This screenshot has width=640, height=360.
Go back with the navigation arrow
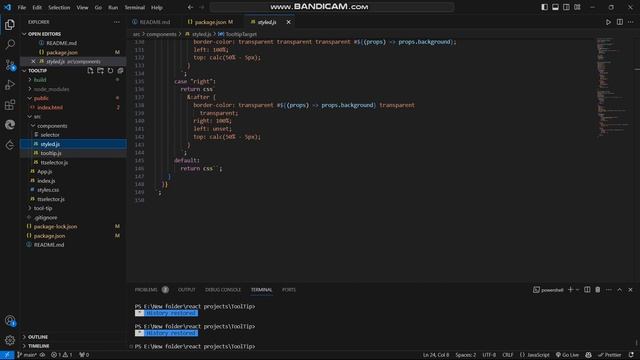click(x=191, y=7)
